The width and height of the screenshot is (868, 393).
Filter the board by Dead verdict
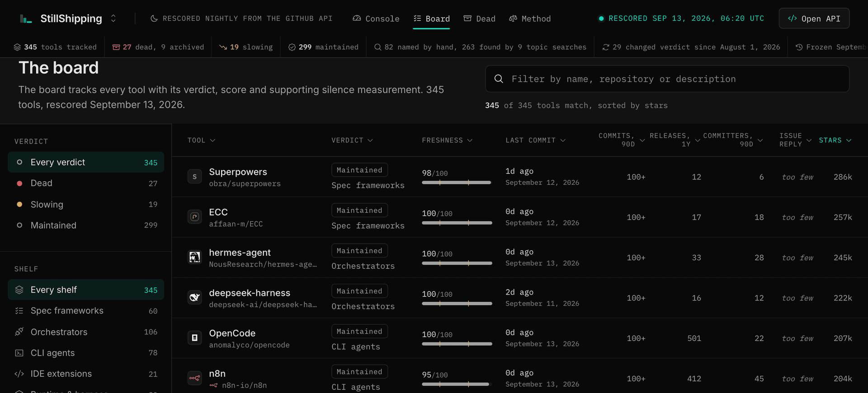pos(86,183)
